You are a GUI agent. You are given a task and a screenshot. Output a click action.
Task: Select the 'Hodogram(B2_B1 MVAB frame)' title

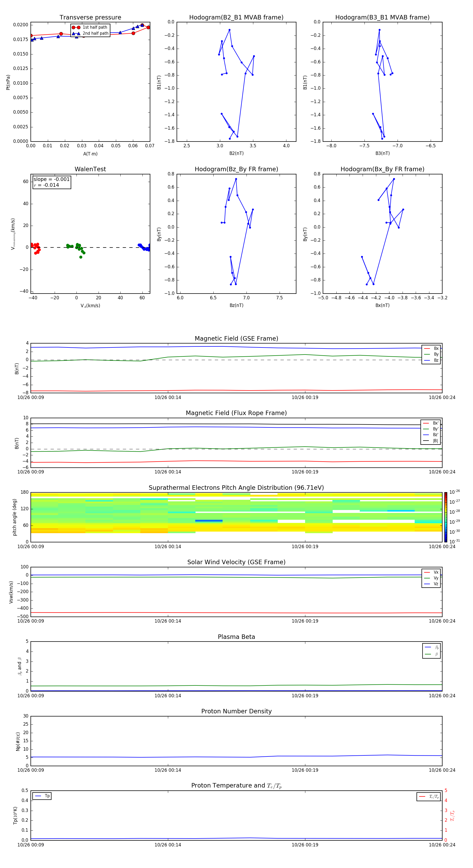coord(236,17)
